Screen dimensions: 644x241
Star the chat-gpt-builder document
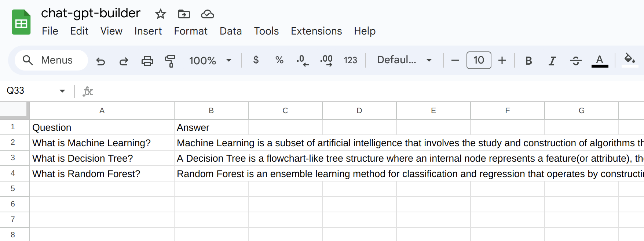[161, 14]
